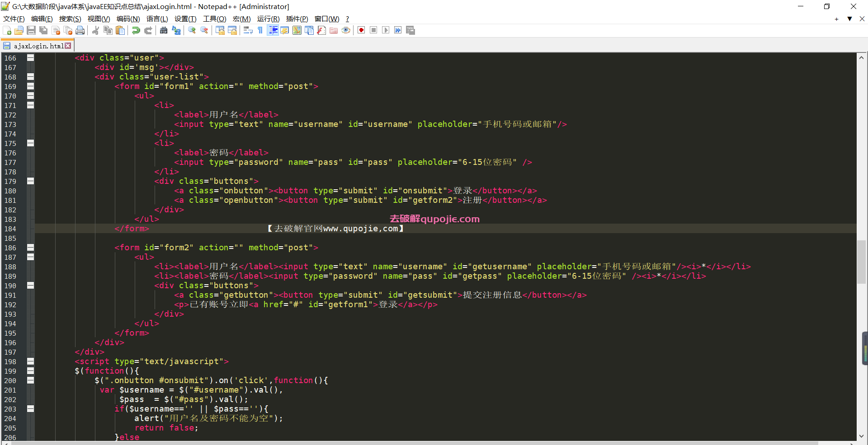Collapse the li fold at line 175
This screenshot has width=868, height=445.
coord(30,143)
